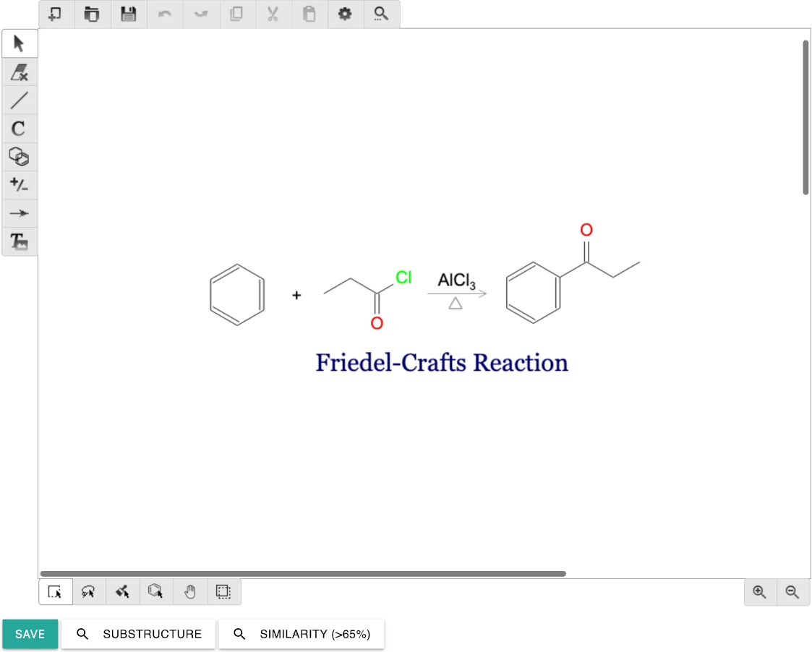Choose the benzene ring drawing tool
This screenshot has height=652, width=812.
click(155, 591)
